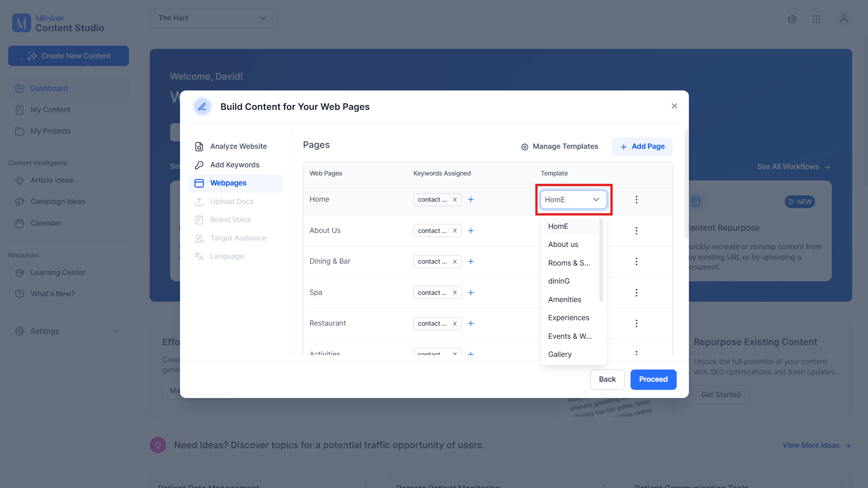This screenshot has width=868, height=488.
Task: Open the Home row three-dot options menu
Action: 636,199
